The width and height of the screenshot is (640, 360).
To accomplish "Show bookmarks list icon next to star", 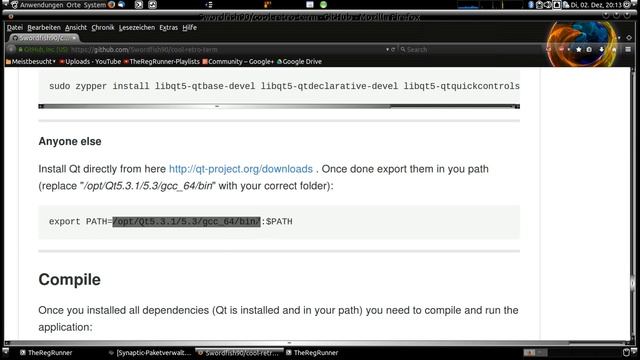I will [x=589, y=49].
